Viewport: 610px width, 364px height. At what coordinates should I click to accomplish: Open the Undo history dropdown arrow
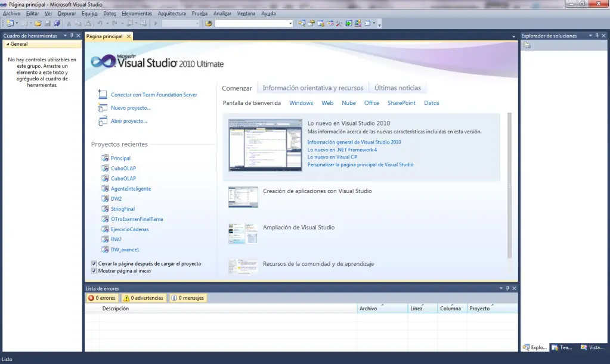(x=107, y=23)
